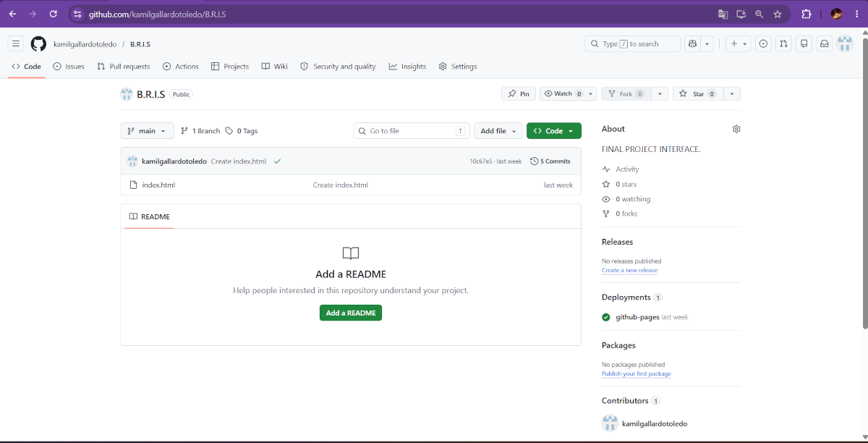Open the Insights tab
The image size is (868, 443).
pos(407,67)
